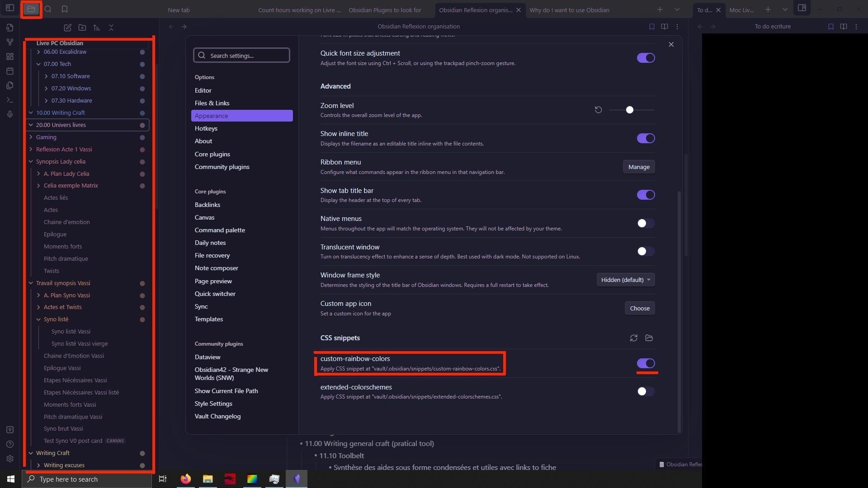Screen dimensions: 868x488
Task: Reload CSS snippets icon
Action: point(634,338)
